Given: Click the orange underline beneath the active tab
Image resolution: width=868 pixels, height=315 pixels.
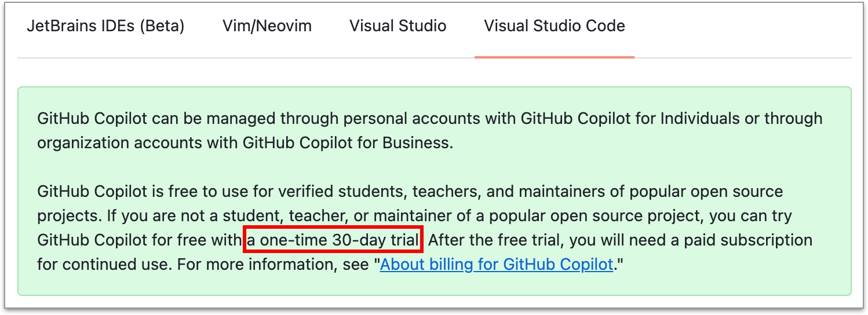Looking at the screenshot, I should (554, 57).
